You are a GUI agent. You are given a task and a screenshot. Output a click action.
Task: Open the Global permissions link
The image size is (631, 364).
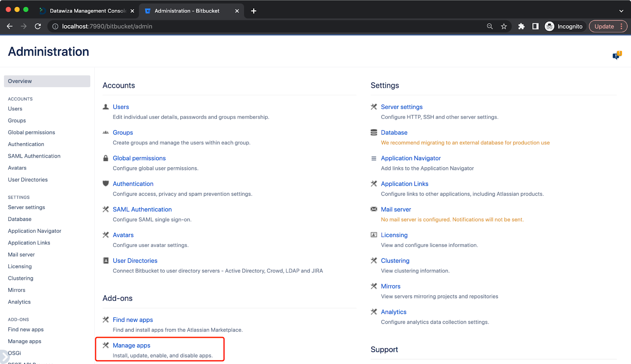pyautogui.click(x=139, y=158)
